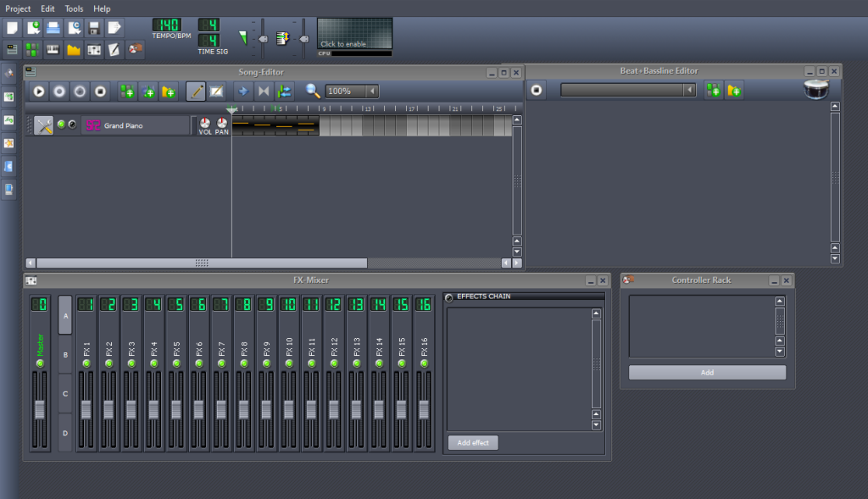Expand the Beat+Bassline pattern selector dropdown

pyautogui.click(x=690, y=90)
